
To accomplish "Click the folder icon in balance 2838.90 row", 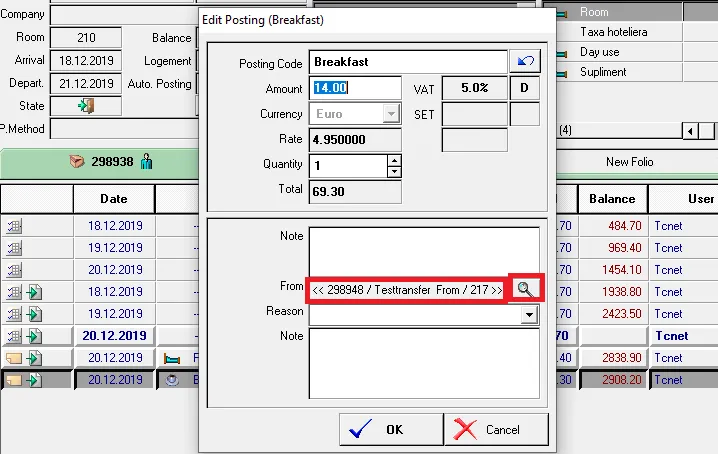I will (x=14, y=358).
